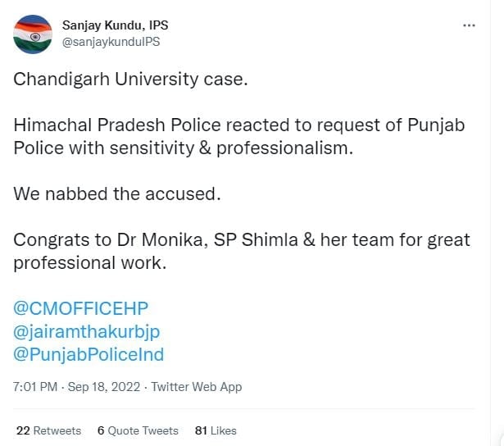Click the 7:01 PM timestamp
This screenshot has height=446, width=504.
pos(35,386)
